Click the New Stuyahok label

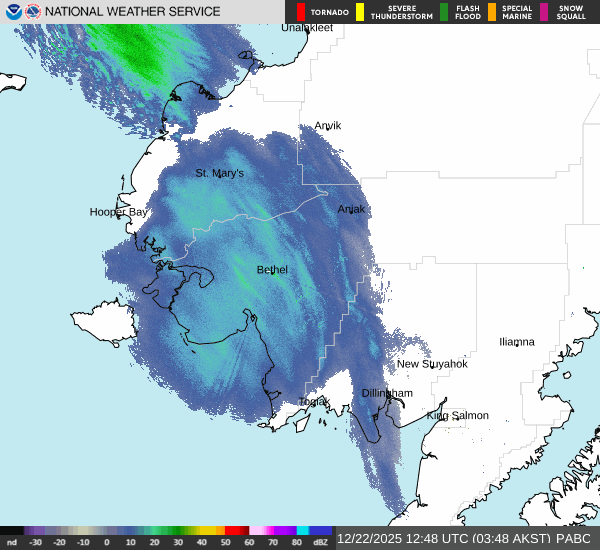(x=432, y=363)
